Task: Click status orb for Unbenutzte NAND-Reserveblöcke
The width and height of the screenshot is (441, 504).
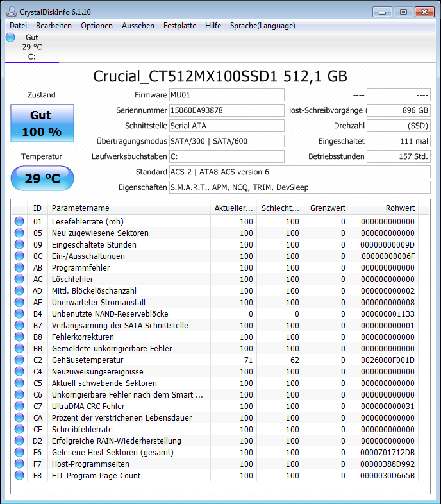Action: (x=19, y=314)
